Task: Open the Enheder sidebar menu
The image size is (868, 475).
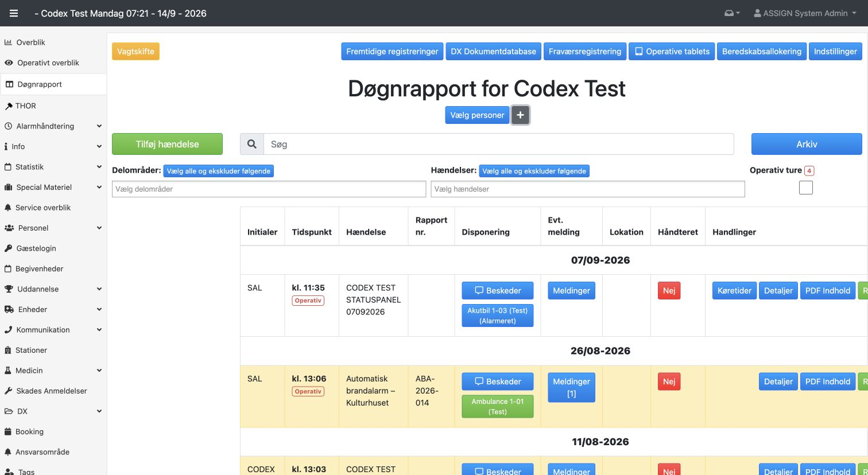Action: (x=53, y=310)
